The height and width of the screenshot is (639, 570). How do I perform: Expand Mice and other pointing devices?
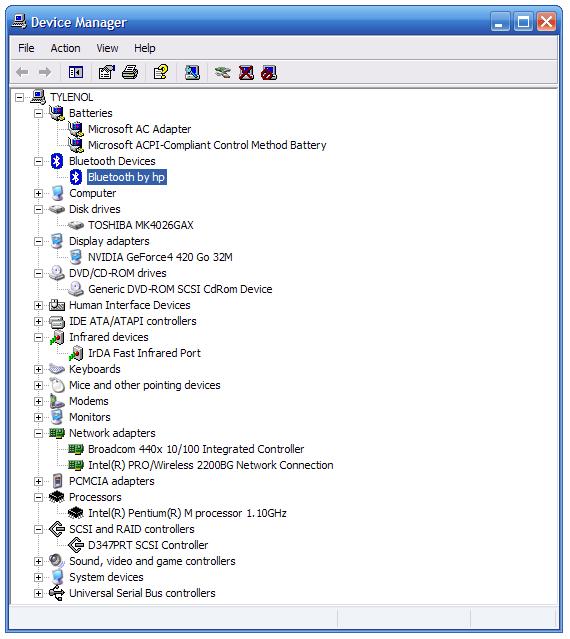pos(38,386)
